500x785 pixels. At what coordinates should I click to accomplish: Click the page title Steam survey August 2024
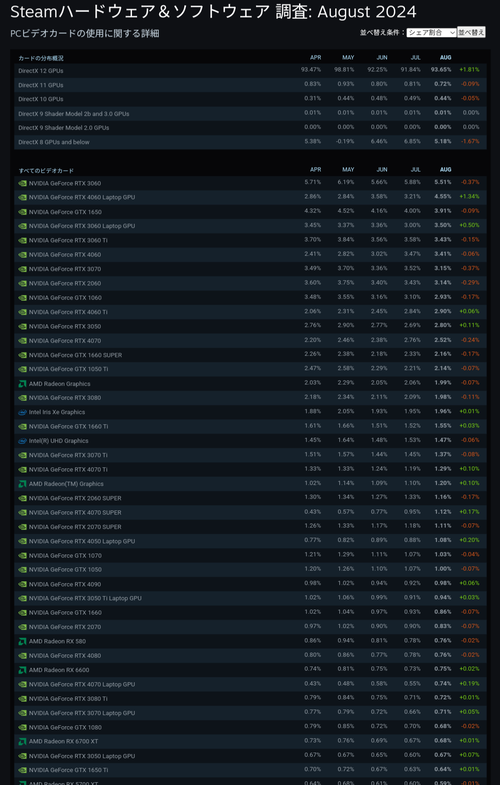[x=213, y=12]
